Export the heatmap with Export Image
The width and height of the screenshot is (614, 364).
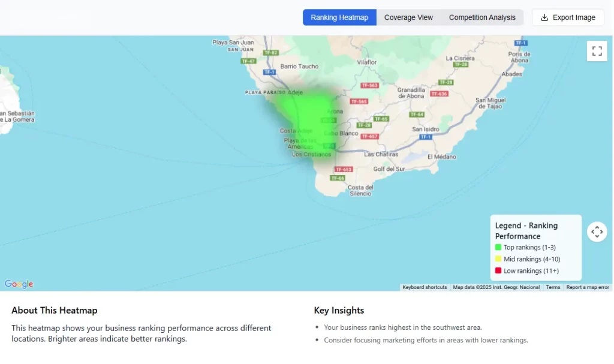point(568,17)
